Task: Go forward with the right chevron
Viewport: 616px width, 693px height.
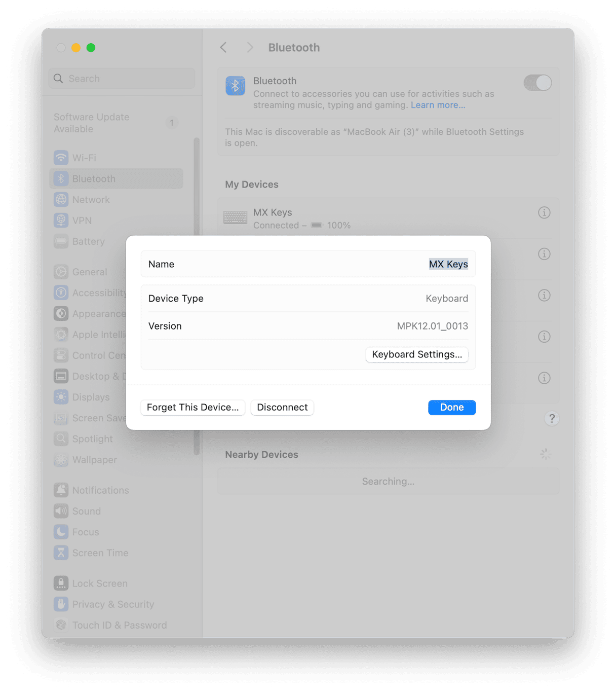Action: [x=250, y=47]
